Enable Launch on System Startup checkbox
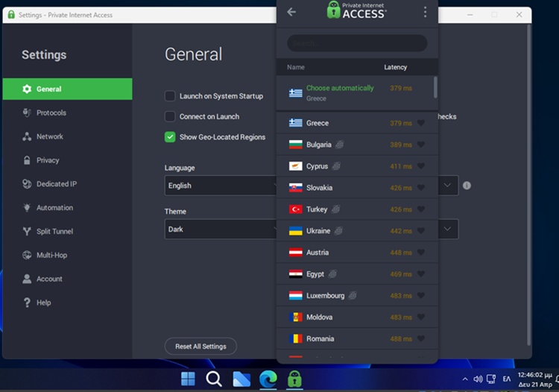559x392 pixels. coord(170,96)
